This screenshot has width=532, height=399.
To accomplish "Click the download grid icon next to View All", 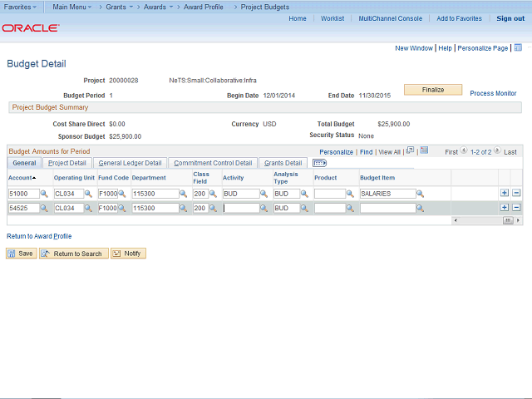I will tap(424, 151).
